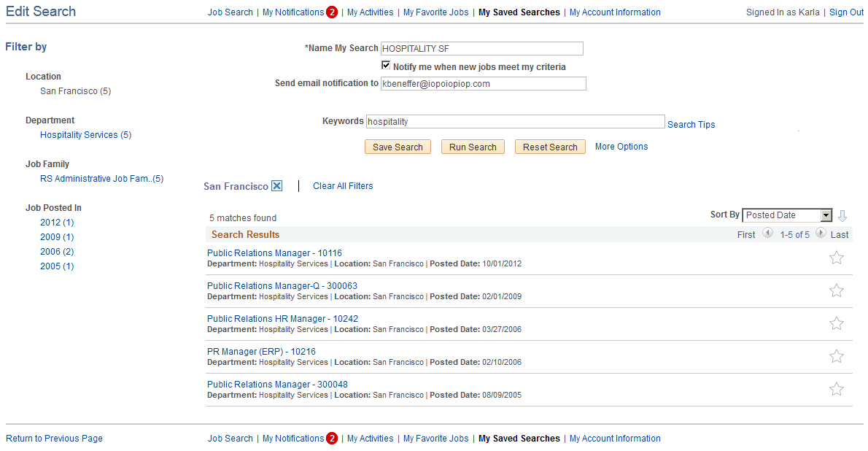Screen dimensions: 868x451
Task: Click Clear All Filters
Action: 343,185
